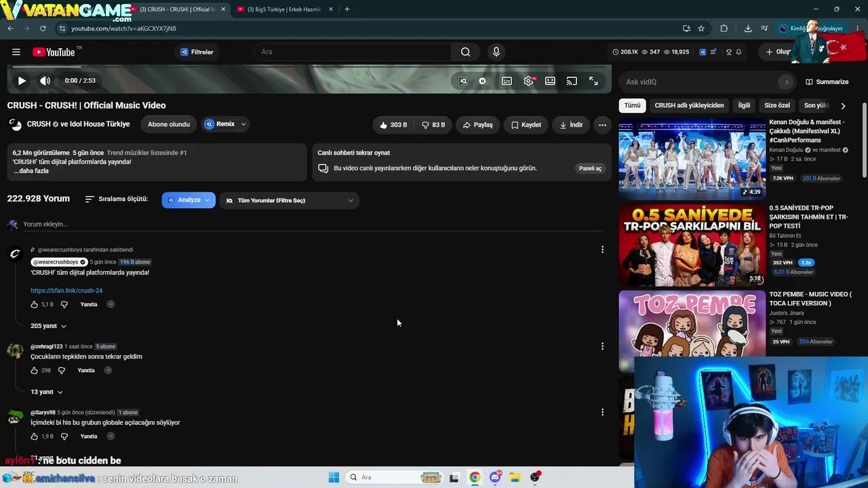868x488 pixels.
Task: Open video player settings gear
Action: 528,81
